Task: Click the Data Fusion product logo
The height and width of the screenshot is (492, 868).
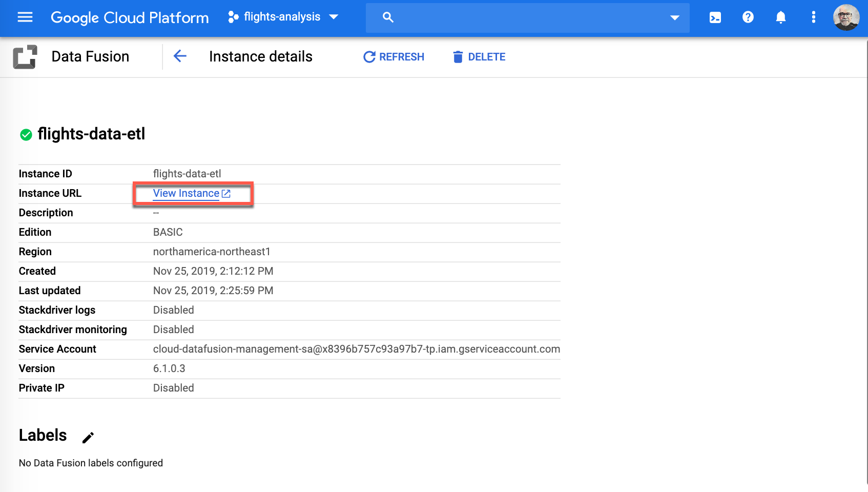Action: 25,57
